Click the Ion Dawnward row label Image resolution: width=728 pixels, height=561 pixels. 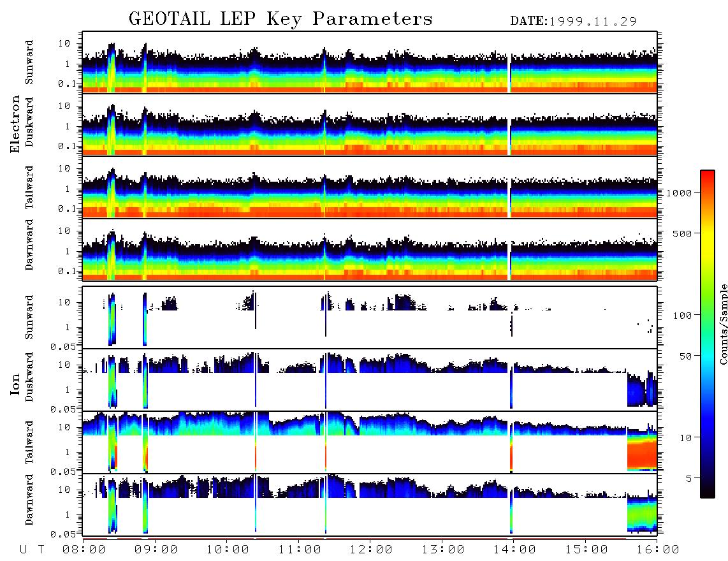29,500
